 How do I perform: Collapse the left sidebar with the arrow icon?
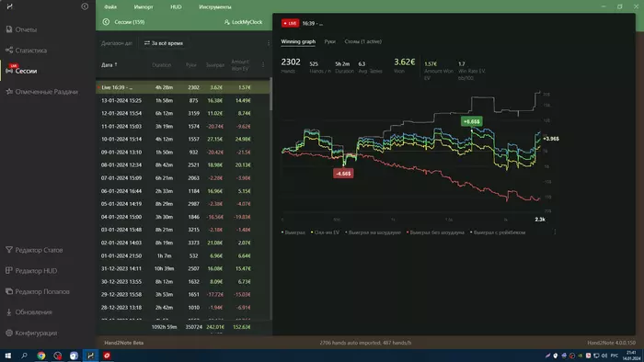click(x=85, y=6)
